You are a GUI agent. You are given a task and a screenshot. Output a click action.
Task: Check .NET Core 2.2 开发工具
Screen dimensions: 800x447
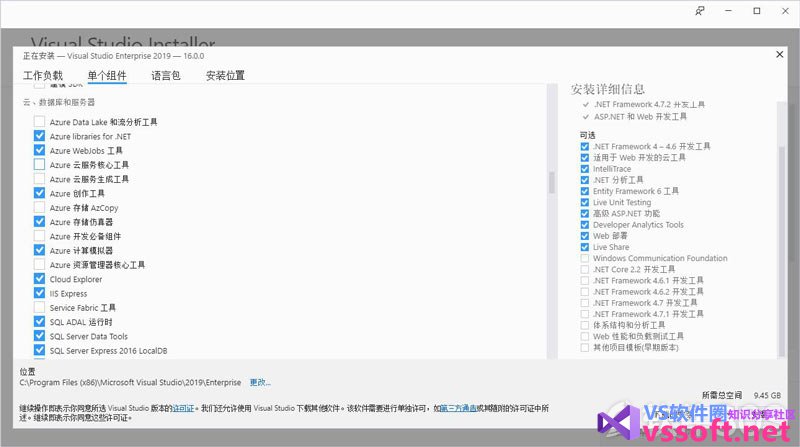tap(585, 269)
